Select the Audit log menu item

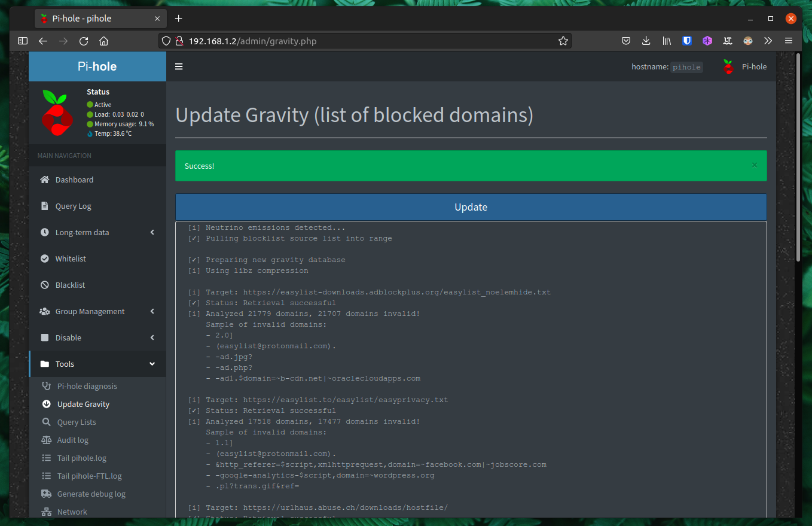point(97,440)
